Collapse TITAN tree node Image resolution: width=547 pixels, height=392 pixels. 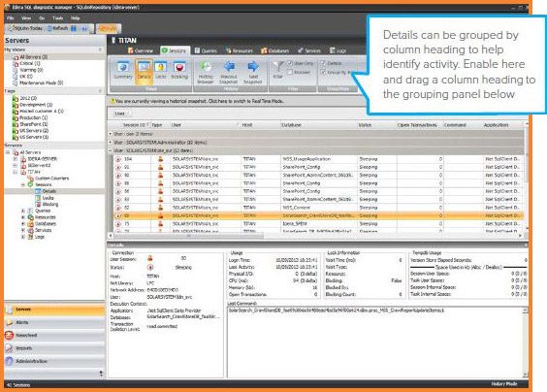click(x=15, y=172)
